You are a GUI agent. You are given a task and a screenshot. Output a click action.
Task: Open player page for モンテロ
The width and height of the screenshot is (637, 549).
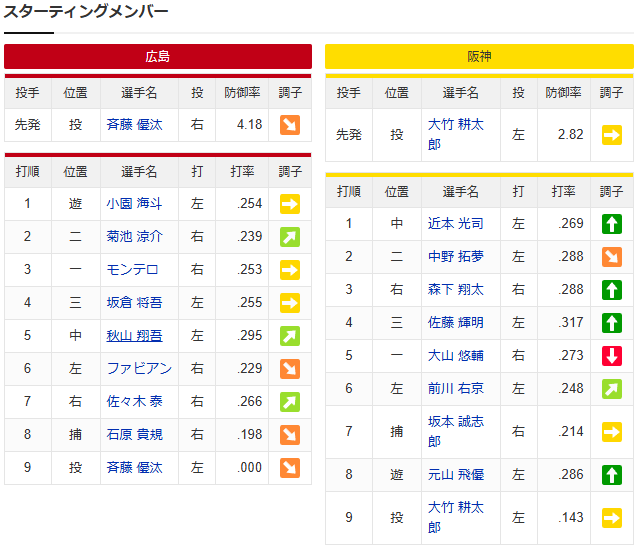tap(132, 269)
